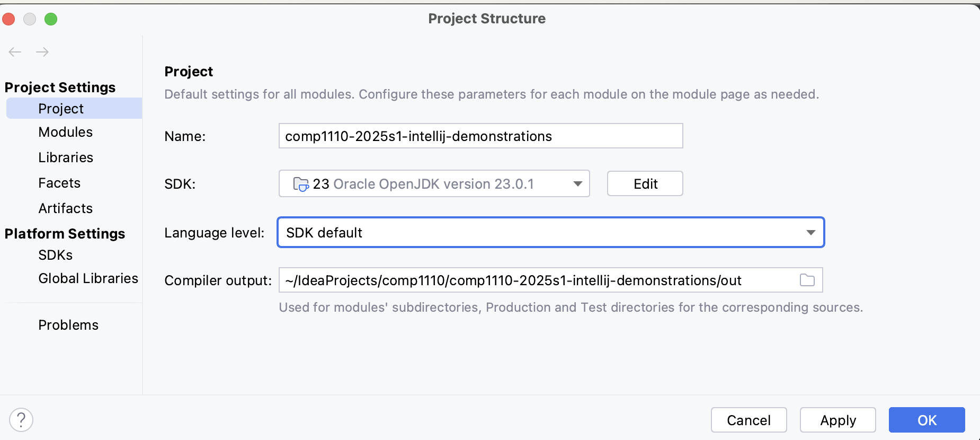Click the back navigation arrow

point(15,52)
